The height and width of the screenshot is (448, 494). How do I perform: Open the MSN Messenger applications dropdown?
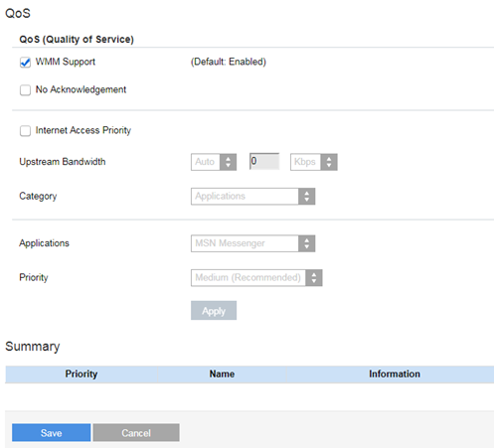[x=252, y=243]
